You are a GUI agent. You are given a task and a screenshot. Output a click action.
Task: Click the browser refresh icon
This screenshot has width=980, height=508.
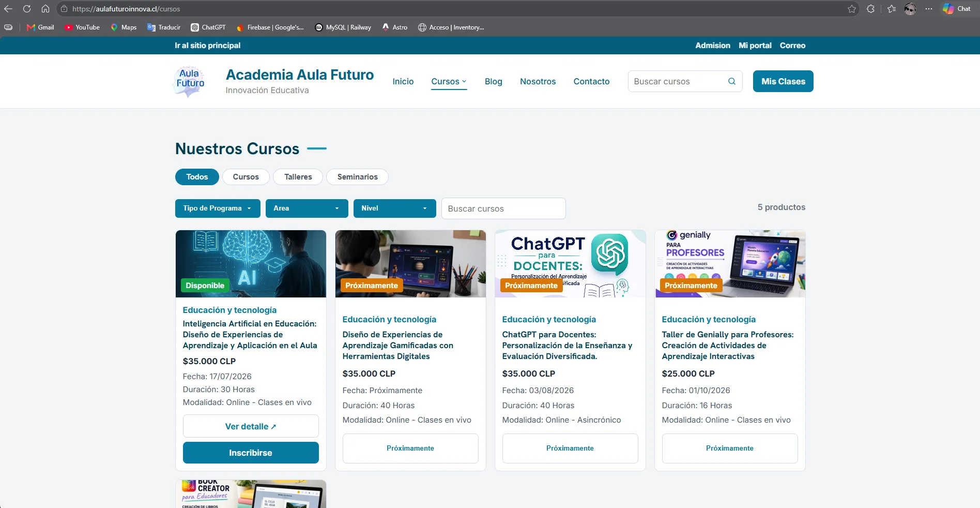coord(27,9)
